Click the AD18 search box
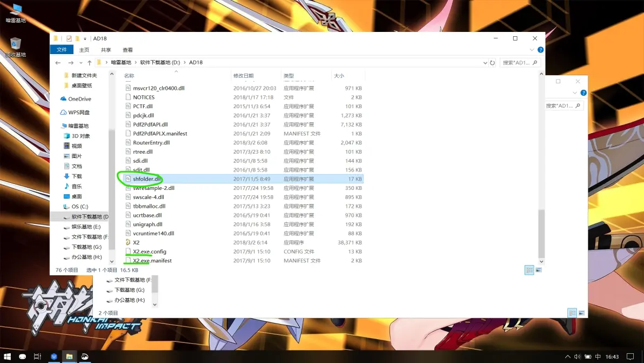 click(520, 63)
